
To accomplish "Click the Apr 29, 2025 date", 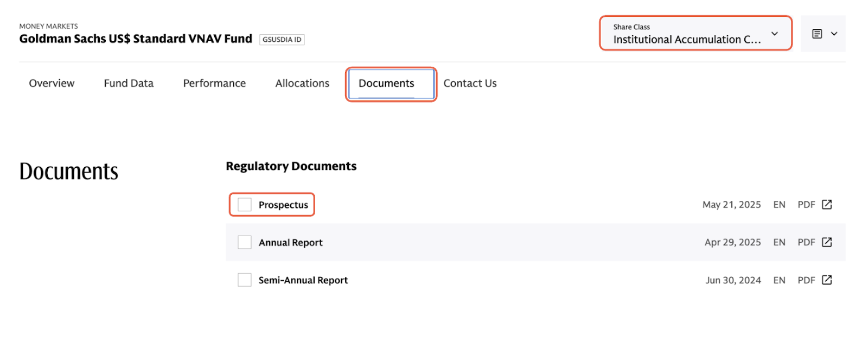I will click(732, 242).
